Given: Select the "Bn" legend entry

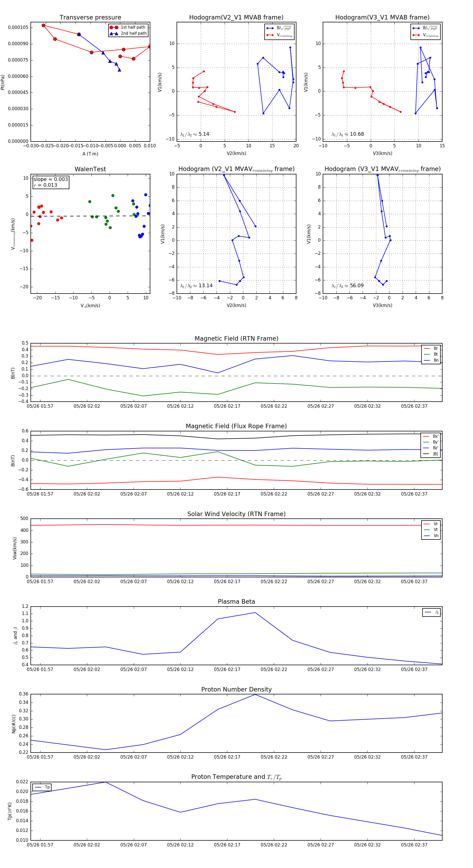Looking at the screenshot, I should tap(431, 360).
